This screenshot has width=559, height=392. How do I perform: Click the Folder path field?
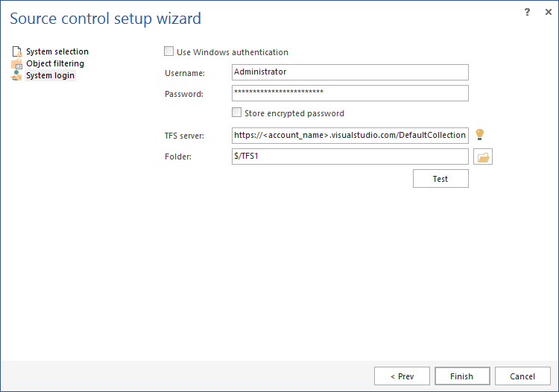pos(350,157)
